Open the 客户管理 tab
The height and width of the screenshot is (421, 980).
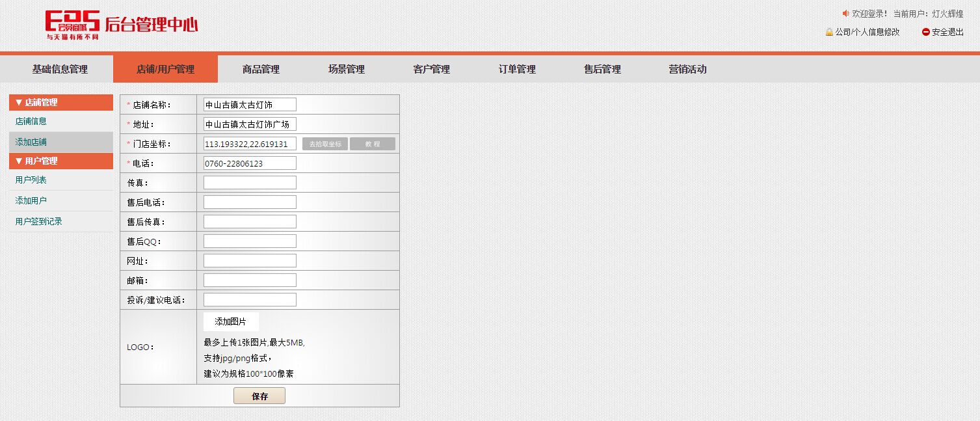[431, 69]
